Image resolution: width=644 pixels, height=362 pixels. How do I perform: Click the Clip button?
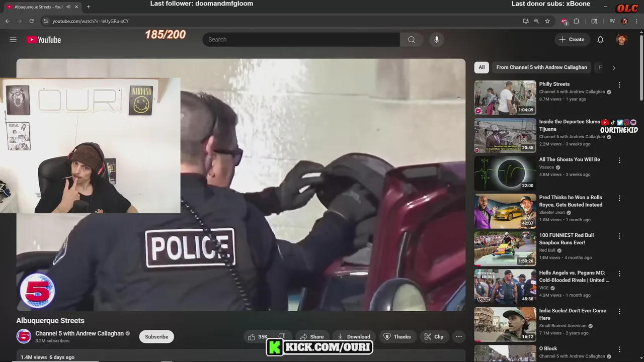[434, 337]
